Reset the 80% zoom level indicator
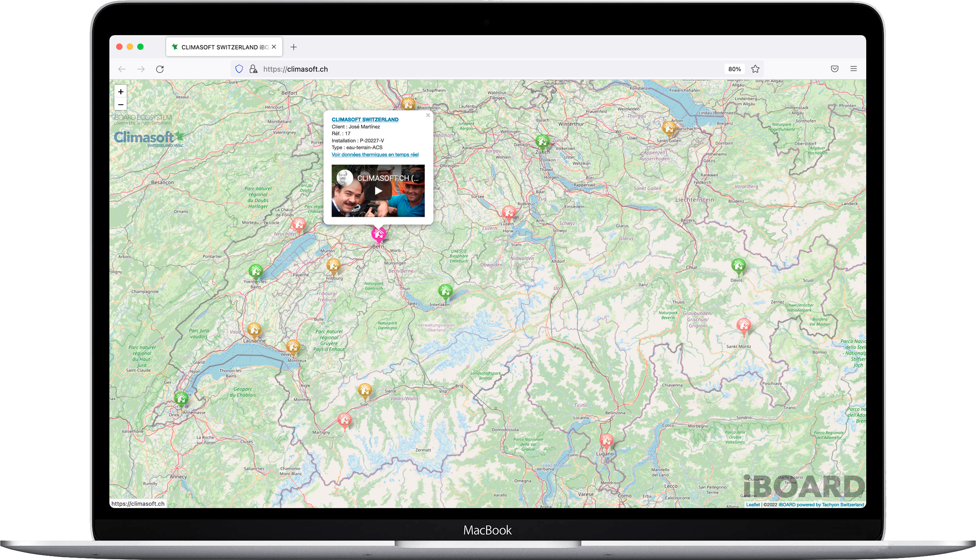Screen dimensions: 976x560 pos(734,69)
